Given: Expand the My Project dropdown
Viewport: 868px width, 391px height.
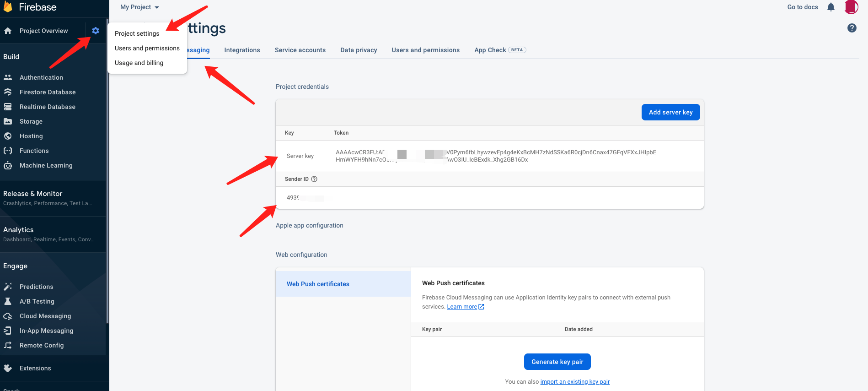Looking at the screenshot, I should (139, 7).
